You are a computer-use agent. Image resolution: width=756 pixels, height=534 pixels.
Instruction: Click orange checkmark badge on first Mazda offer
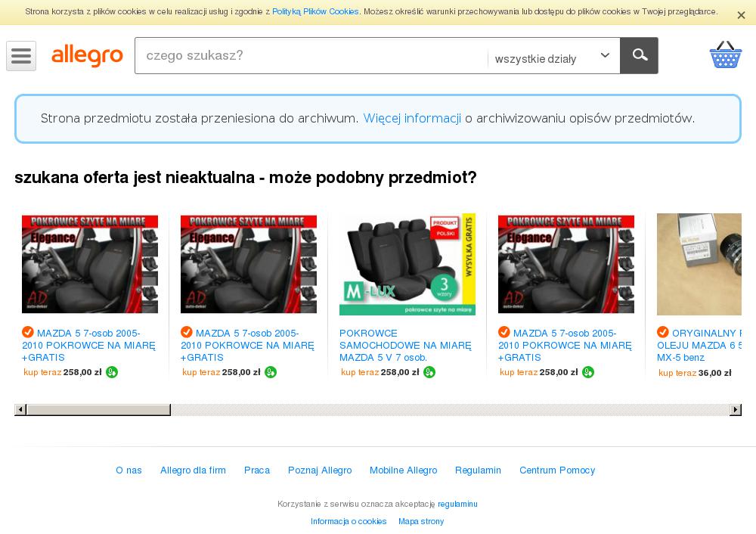tap(27, 332)
